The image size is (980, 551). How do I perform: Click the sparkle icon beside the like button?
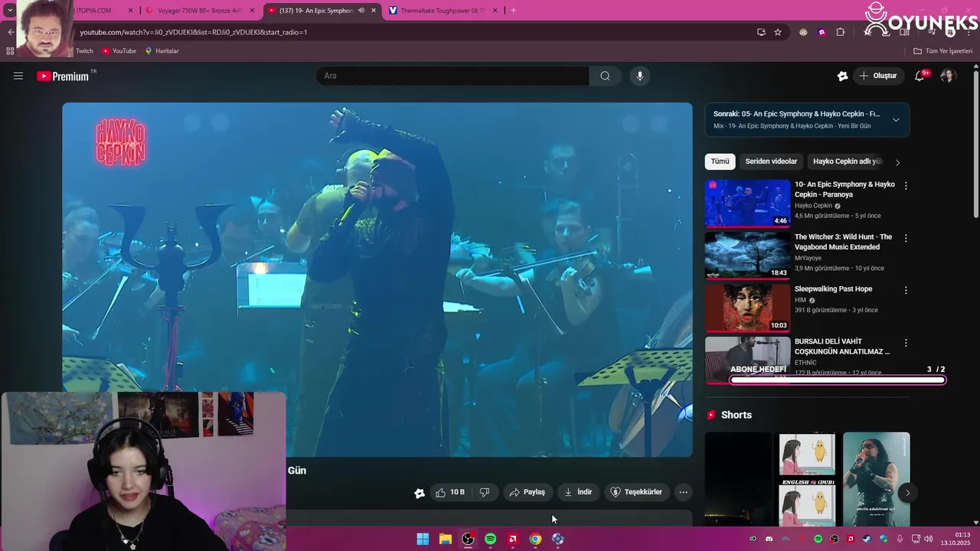click(x=420, y=493)
